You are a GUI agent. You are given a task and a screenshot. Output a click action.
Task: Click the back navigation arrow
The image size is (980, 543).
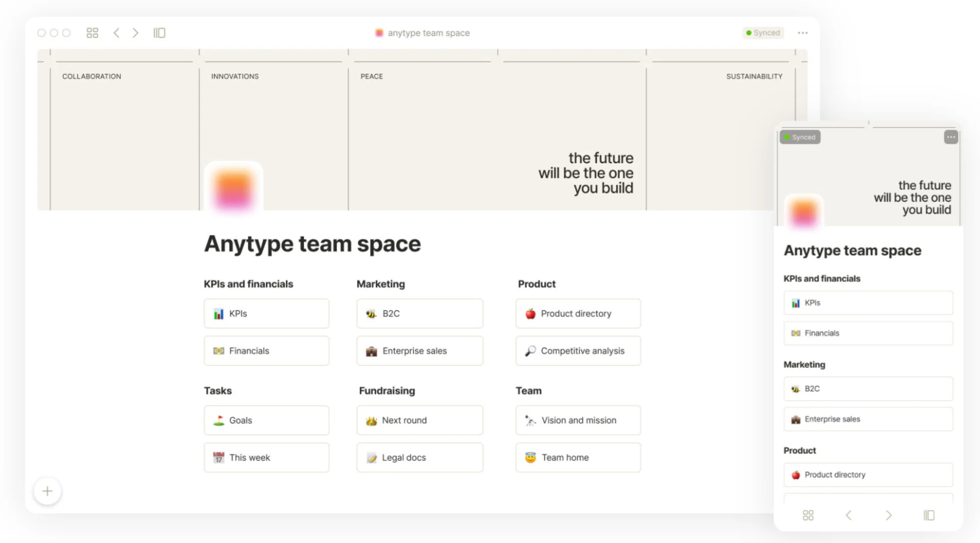[116, 33]
